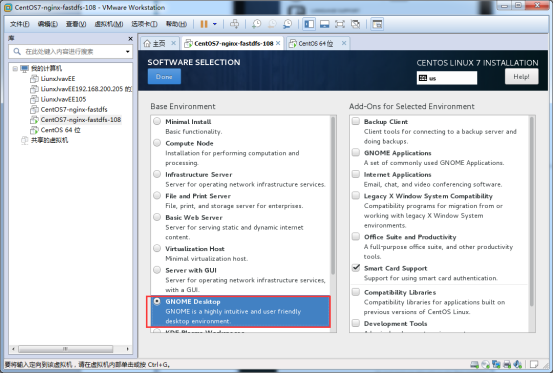Open the 查看(V) menu
553x373 pixels.
[x=76, y=24]
